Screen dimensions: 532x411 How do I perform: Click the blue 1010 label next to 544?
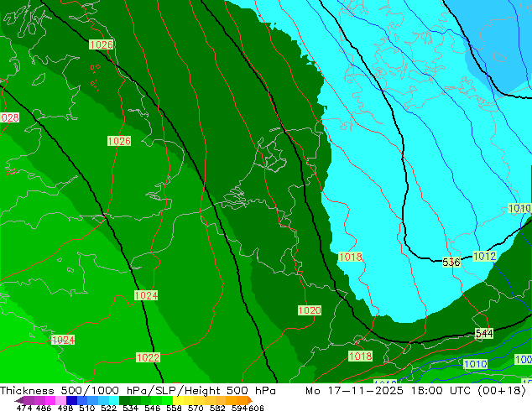coord(475,364)
